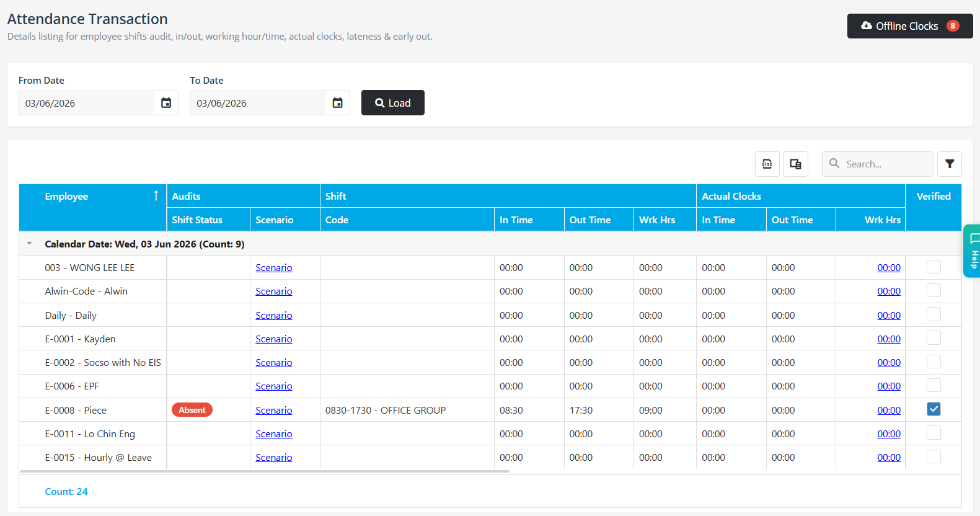
Task: Open actual Wrk Hrs 00:00 for Alwin-Code - Alwin
Action: (x=889, y=291)
